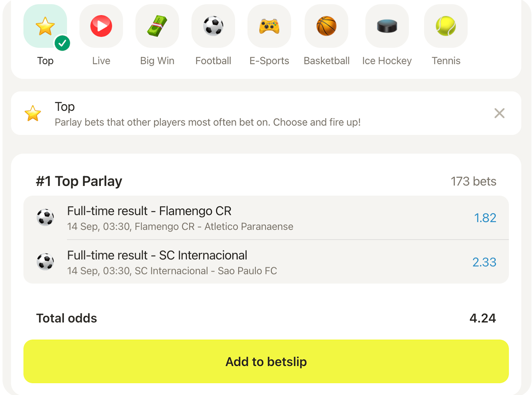Choose the Tennis ball category icon
Image resolution: width=532 pixels, height=395 pixels.
tap(446, 26)
